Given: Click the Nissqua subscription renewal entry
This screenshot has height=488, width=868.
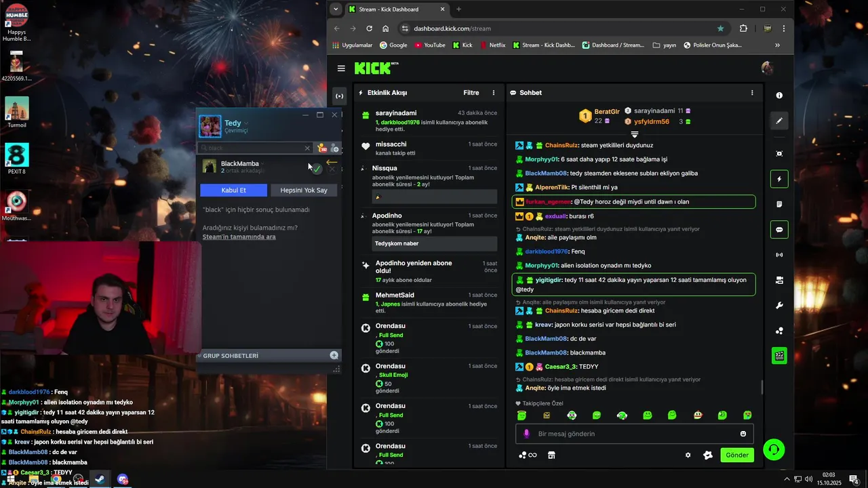Looking at the screenshot, I should [430, 183].
